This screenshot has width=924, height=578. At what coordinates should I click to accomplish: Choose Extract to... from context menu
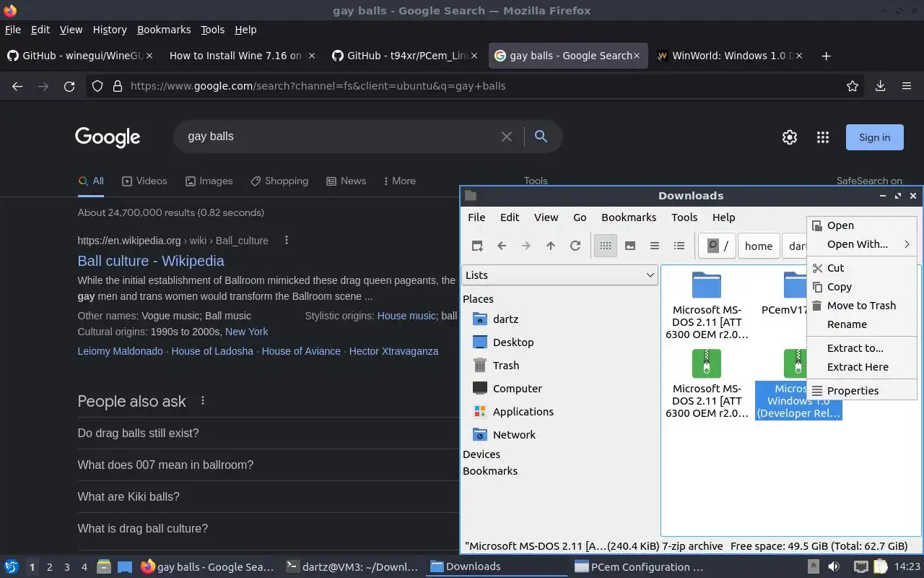click(x=862, y=348)
